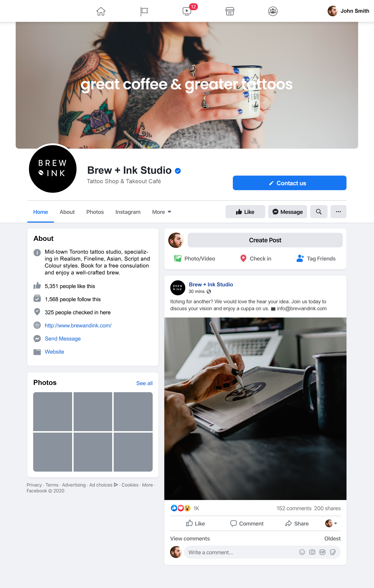Insert an emoji into the comment

pyautogui.click(x=302, y=552)
